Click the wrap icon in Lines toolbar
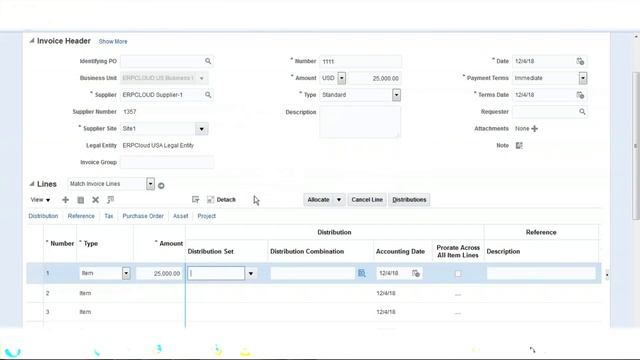Image resolution: width=640 pixels, height=360 pixels. pos(110,200)
